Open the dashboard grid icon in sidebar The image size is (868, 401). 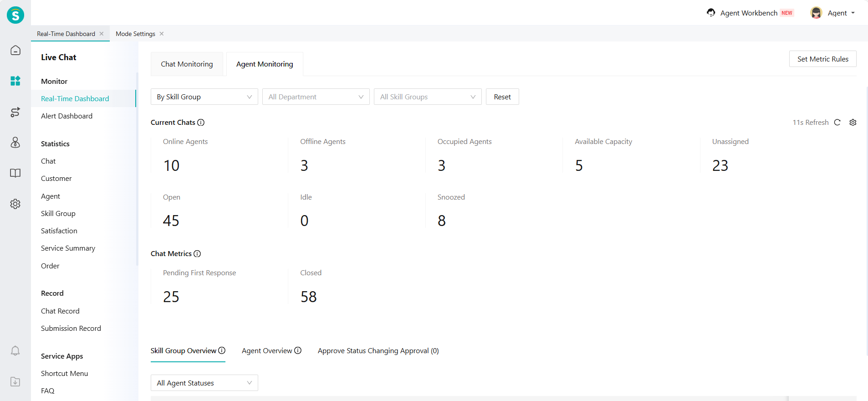tap(15, 81)
